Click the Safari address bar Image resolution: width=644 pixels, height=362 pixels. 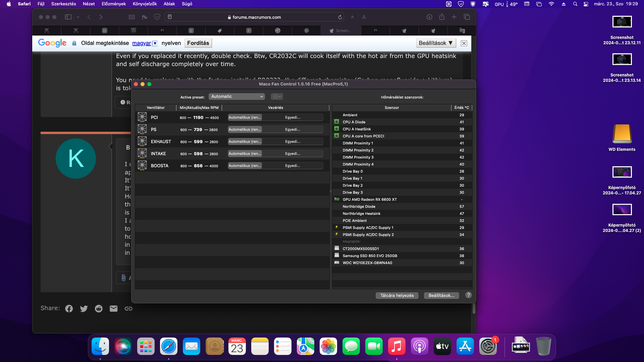point(257,17)
